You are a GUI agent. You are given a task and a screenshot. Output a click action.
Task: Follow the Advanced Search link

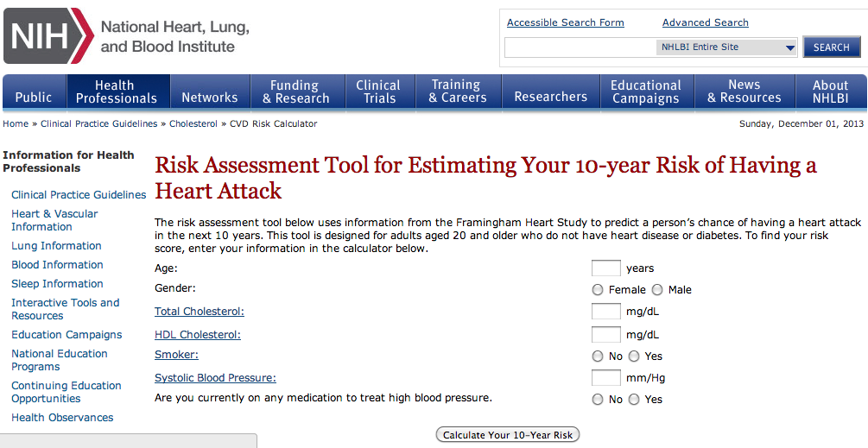pyautogui.click(x=705, y=22)
